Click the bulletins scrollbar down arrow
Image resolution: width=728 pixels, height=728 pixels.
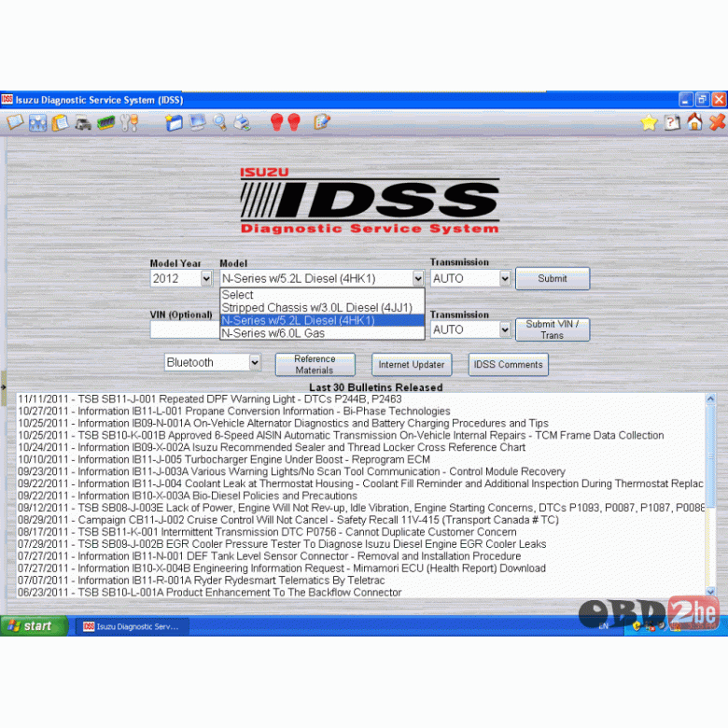710,591
